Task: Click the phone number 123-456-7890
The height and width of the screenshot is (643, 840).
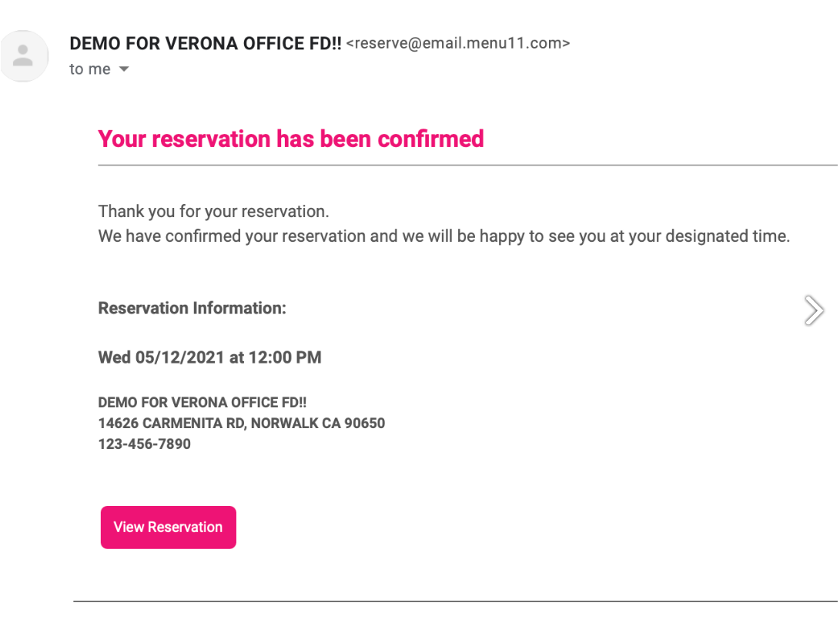Action: pyautogui.click(x=144, y=444)
